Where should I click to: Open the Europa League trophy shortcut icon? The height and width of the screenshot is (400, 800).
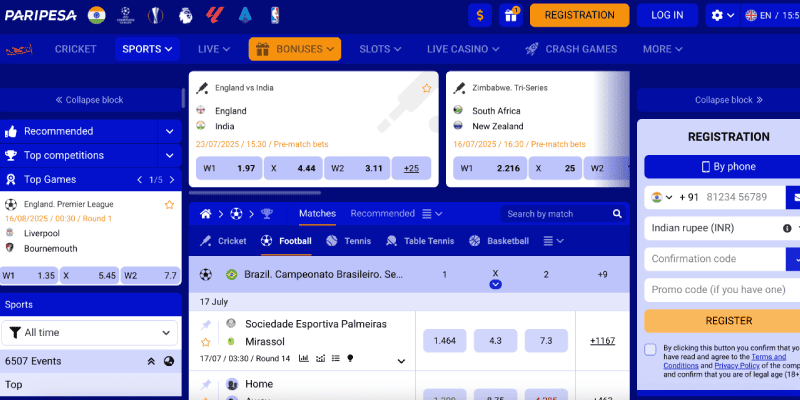click(155, 15)
